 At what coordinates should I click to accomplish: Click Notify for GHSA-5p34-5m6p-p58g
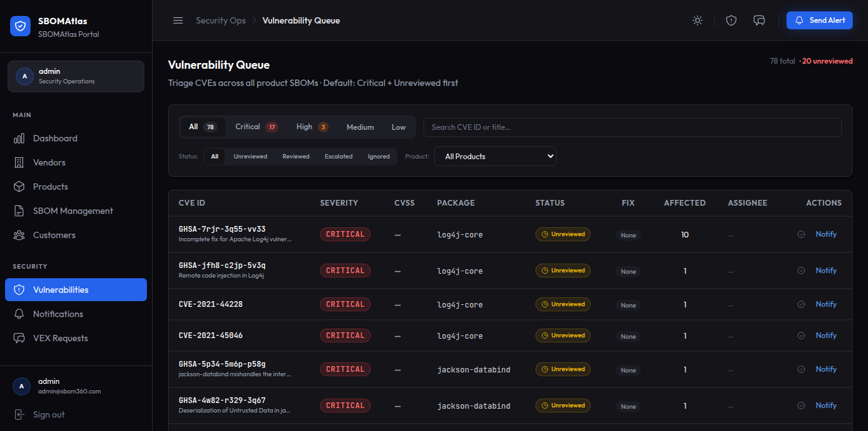tap(826, 369)
